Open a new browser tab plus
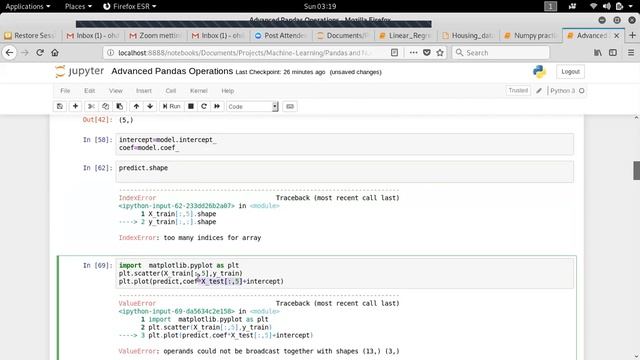The height and width of the screenshot is (360, 640). (x=632, y=36)
